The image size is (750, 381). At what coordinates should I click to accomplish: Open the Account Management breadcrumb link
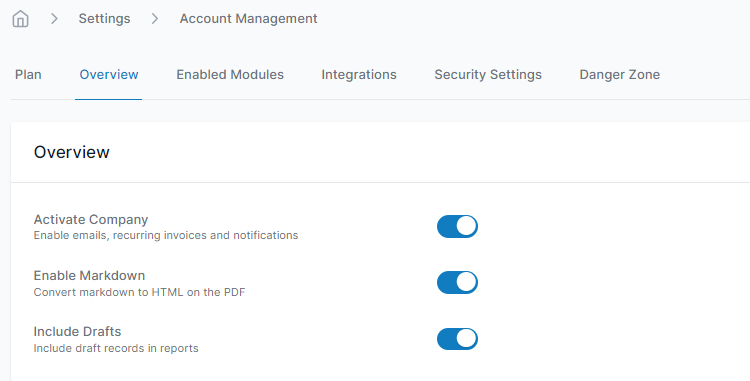coord(248,19)
